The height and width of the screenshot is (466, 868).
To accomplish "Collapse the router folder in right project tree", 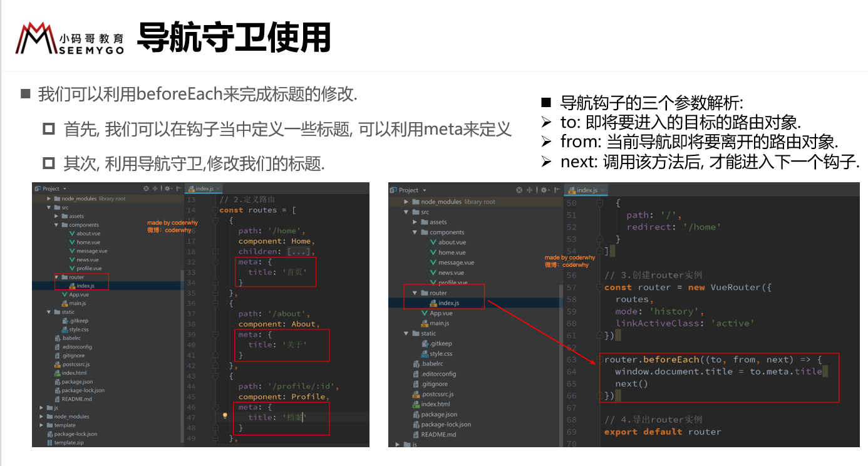I will point(415,293).
